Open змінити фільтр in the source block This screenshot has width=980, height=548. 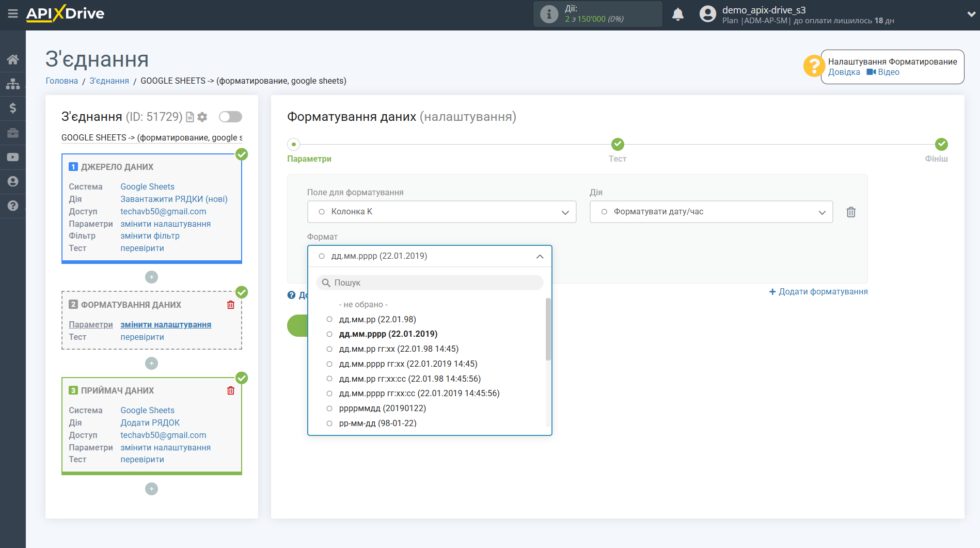tap(150, 236)
